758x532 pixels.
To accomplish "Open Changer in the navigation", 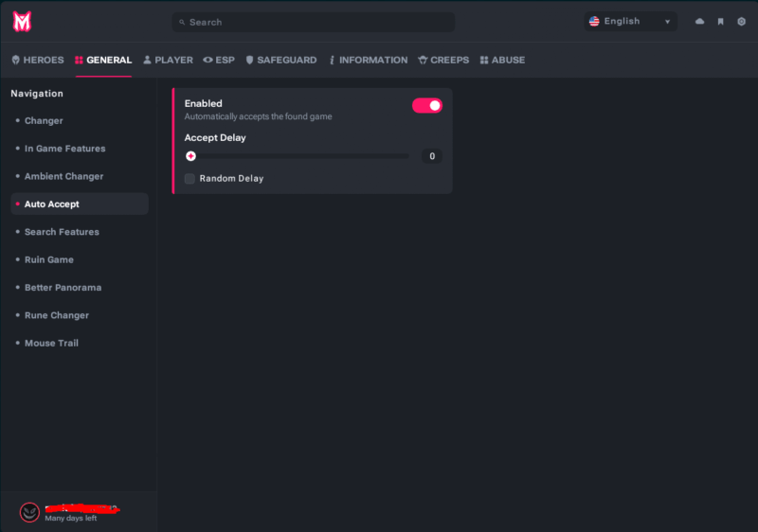I will click(80, 120).
